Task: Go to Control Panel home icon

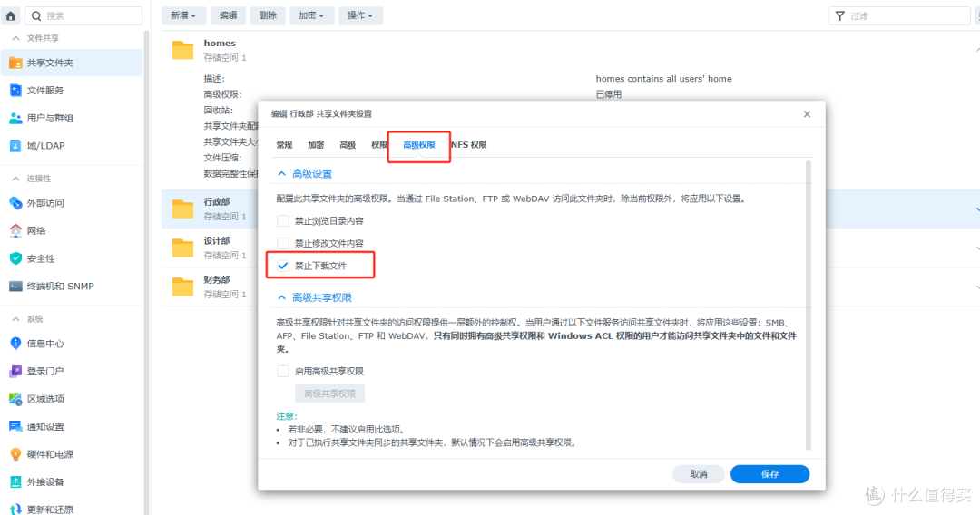Action: tap(11, 15)
